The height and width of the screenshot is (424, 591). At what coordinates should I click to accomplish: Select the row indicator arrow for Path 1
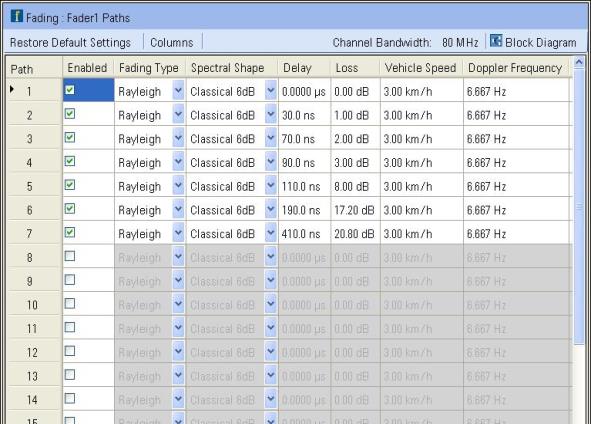(x=12, y=89)
